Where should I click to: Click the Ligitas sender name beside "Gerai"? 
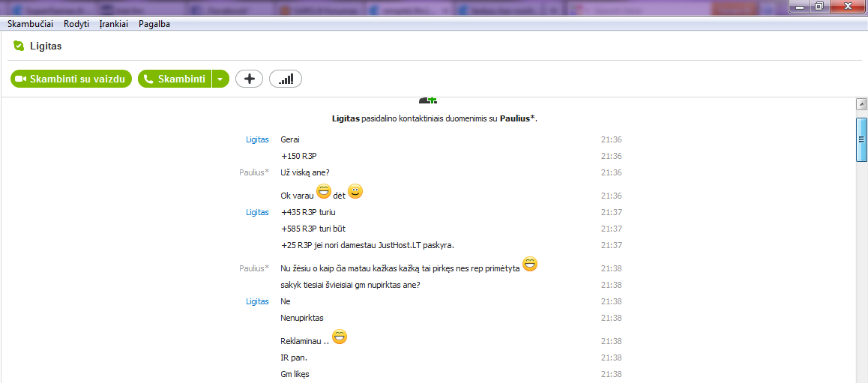click(x=257, y=139)
